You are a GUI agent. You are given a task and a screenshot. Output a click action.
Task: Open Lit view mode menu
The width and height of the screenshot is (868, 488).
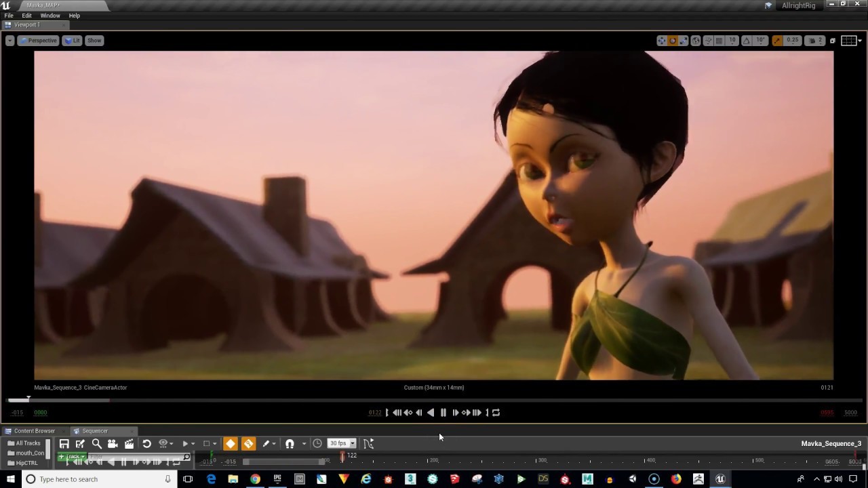coord(72,41)
